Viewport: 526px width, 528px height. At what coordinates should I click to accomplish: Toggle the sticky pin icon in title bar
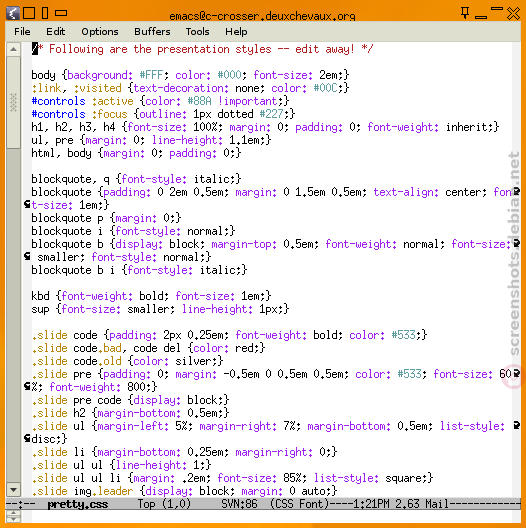465,13
